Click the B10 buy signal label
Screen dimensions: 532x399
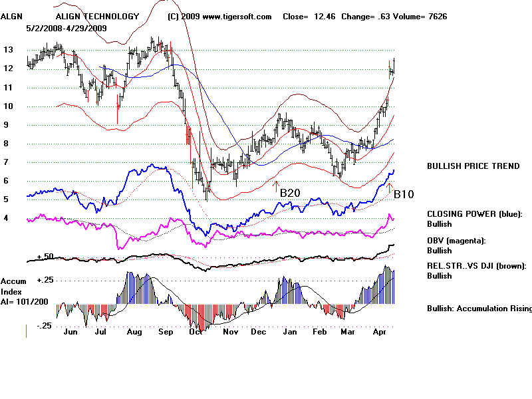[404, 194]
